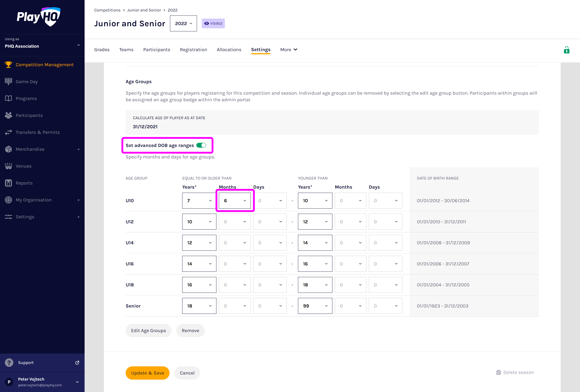
Task: Open Game Day scoreboard icon
Action: point(8,81)
